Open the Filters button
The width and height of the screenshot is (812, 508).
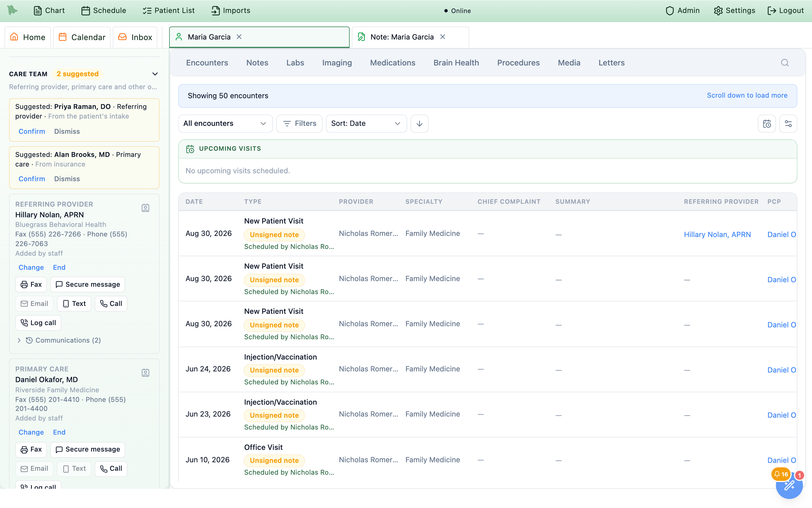pyautogui.click(x=299, y=124)
